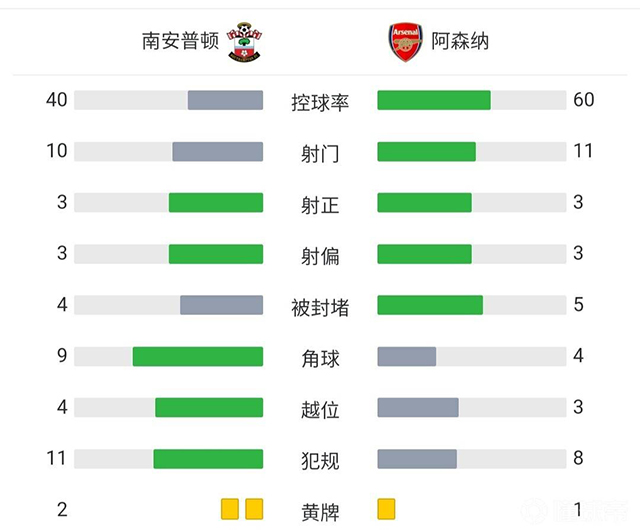Click Arsenal's gray corners bar showing 4

coord(407,356)
